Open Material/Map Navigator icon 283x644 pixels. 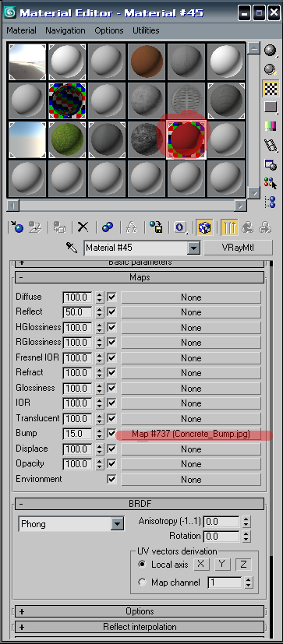click(x=271, y=202)
